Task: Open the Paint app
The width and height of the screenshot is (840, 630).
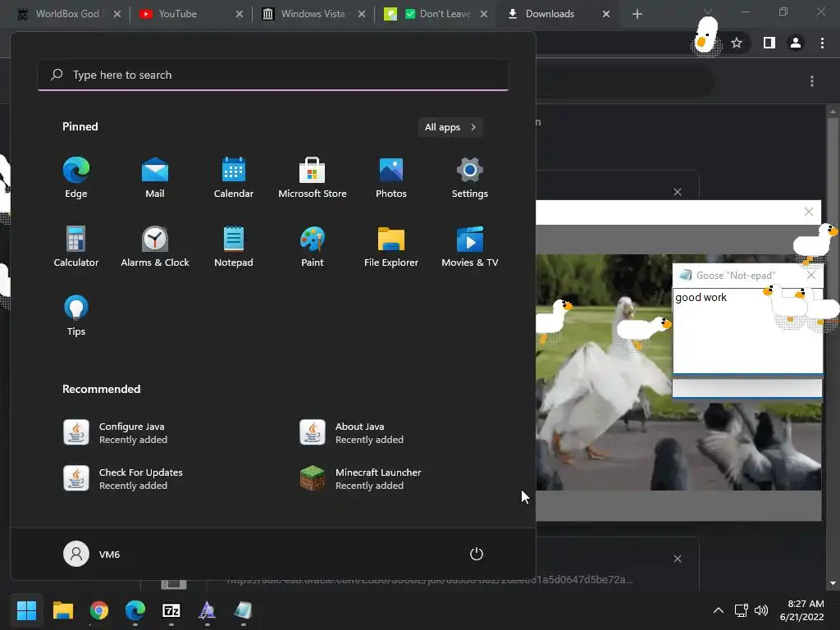Action: pyautogui.click(x=313, y=247)
